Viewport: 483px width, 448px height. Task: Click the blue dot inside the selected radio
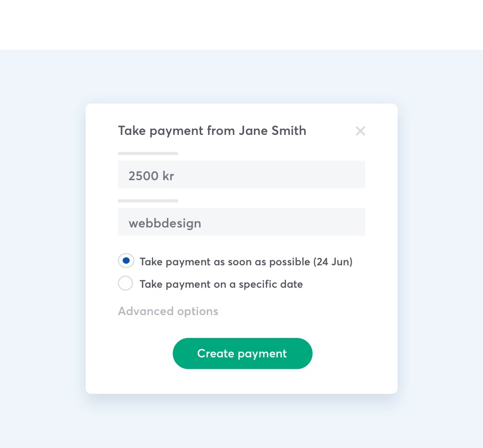[x=126, y=260]
